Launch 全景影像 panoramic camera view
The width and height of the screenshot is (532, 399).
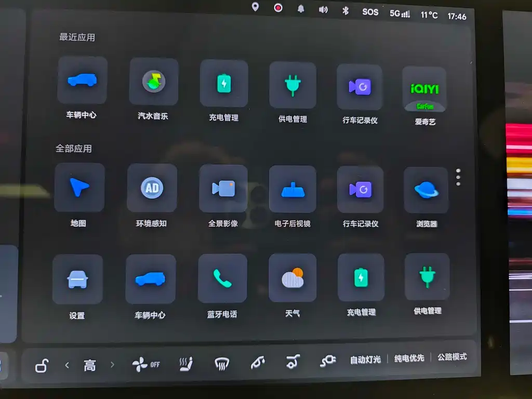(x=223, y=189)
